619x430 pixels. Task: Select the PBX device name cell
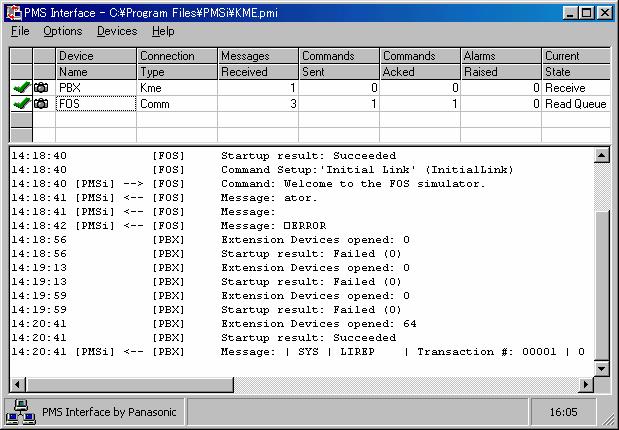(96, 88)
